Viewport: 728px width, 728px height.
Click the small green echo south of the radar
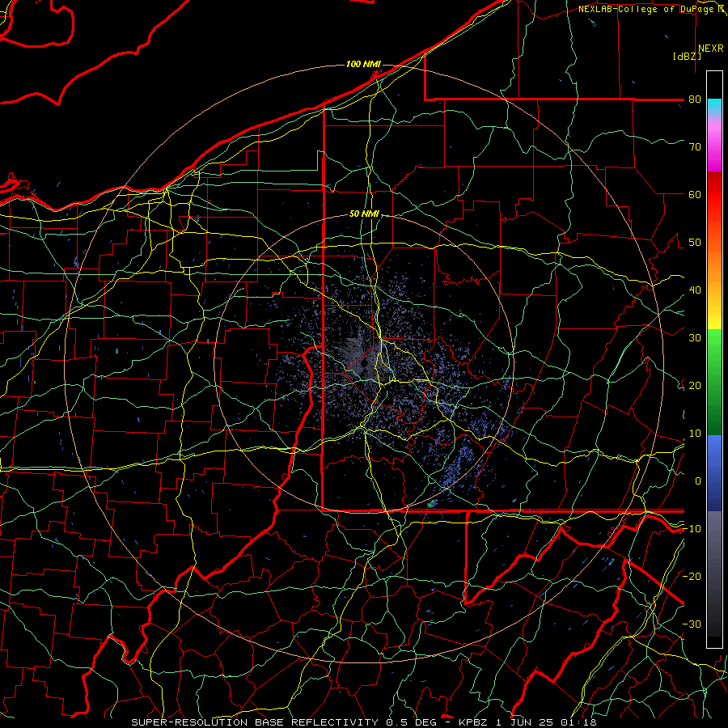[x=432, y=503]
